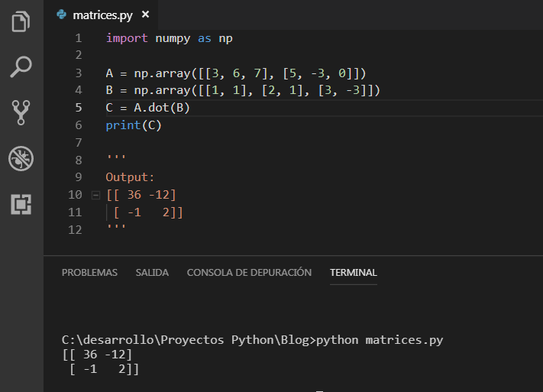Click the 'A = np.array' assignment line
Screen dimensions: 543x392
point(236,73)
